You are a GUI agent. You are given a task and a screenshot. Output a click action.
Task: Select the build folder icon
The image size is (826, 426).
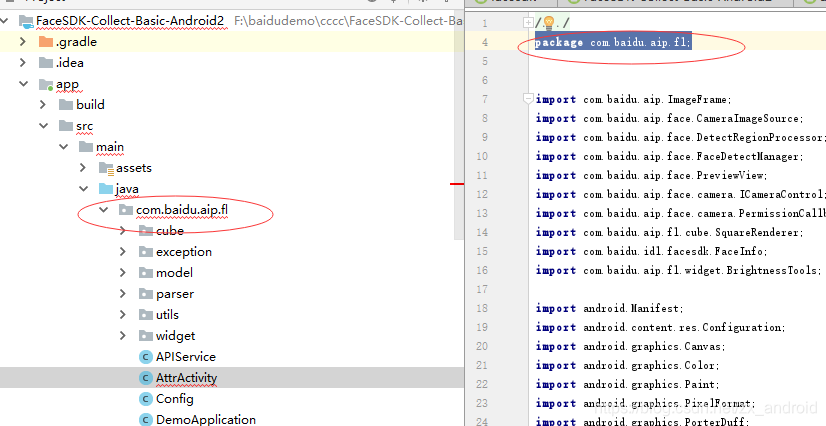pos(66,105)
